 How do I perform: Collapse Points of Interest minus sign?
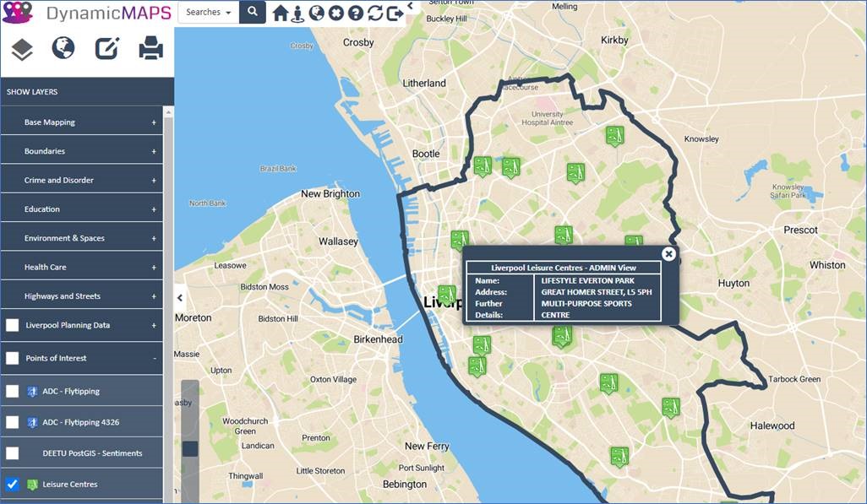(155, 358)
